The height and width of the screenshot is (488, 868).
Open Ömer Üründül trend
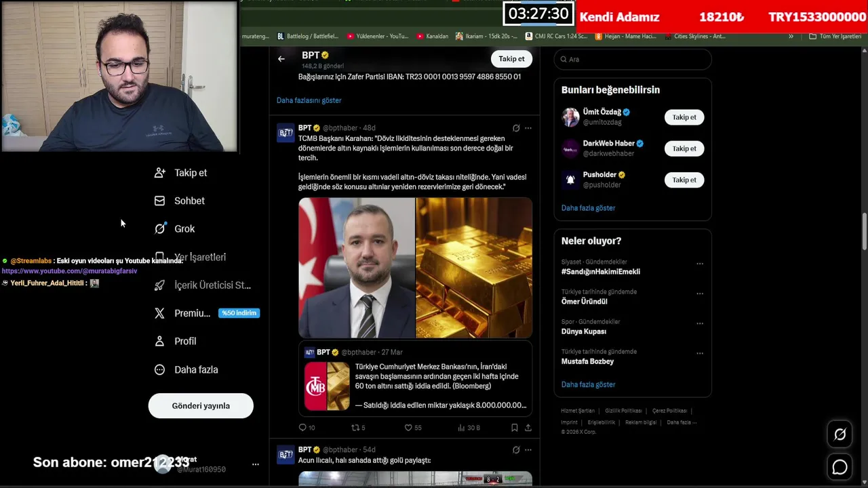(x=585, y=302)
